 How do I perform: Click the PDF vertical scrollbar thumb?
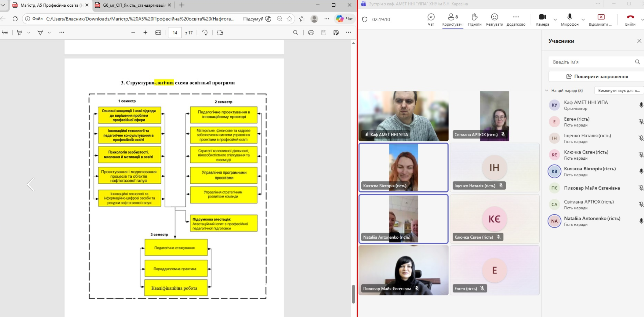pyautogui.click(x=353, y=294)
